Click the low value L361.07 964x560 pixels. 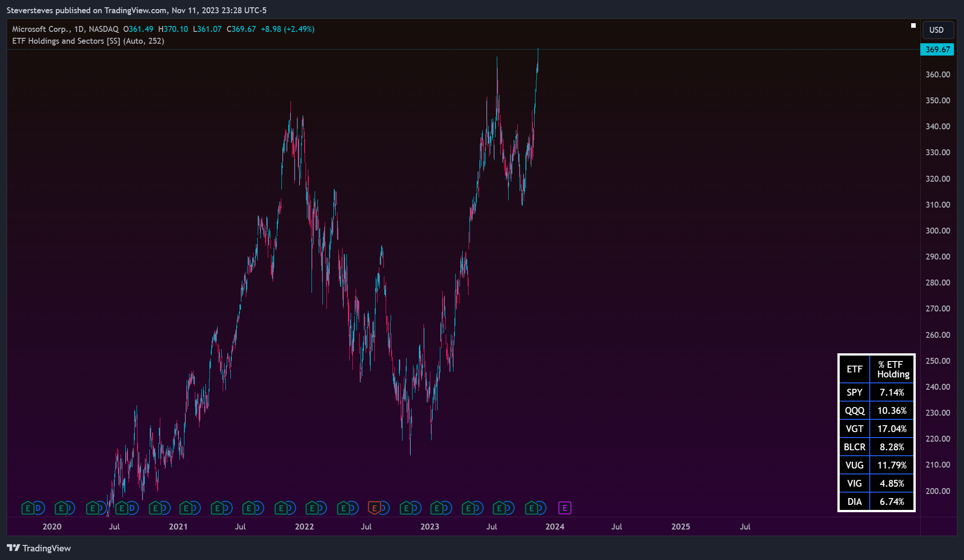click(207, 29)
